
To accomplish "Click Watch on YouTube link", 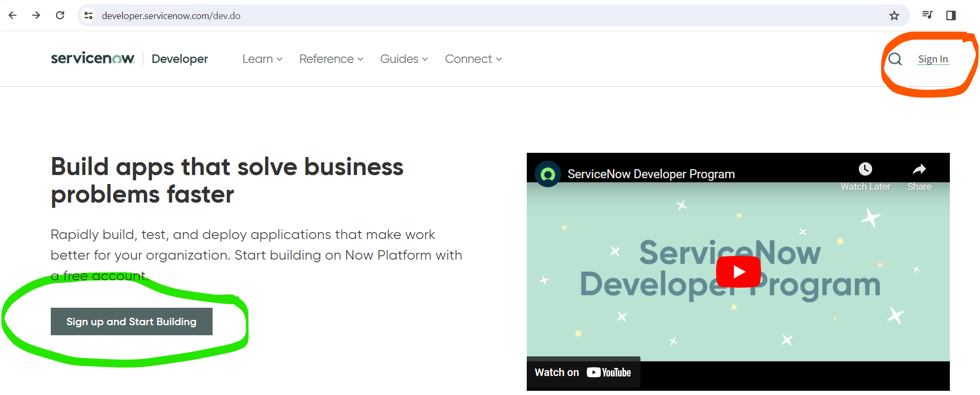I will 583,372.
